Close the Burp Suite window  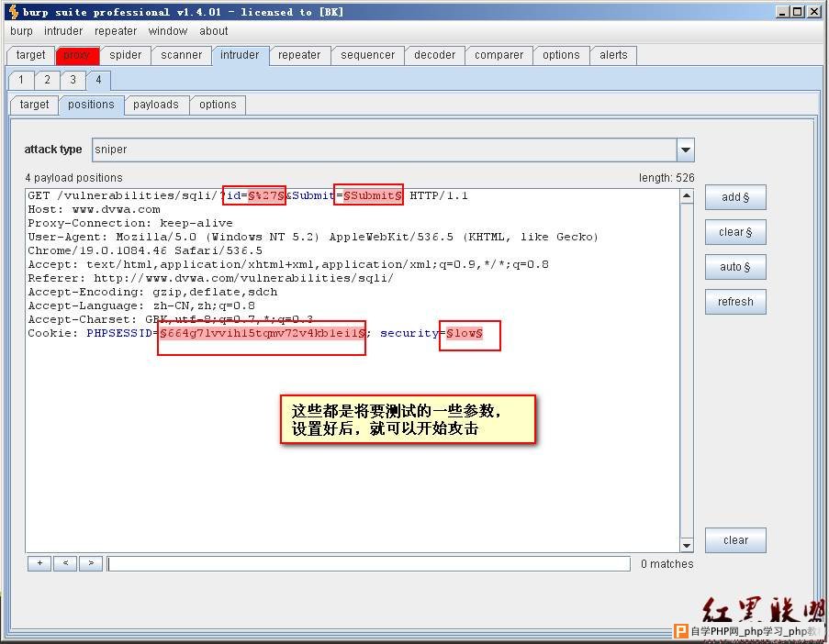tap(814, 12)
